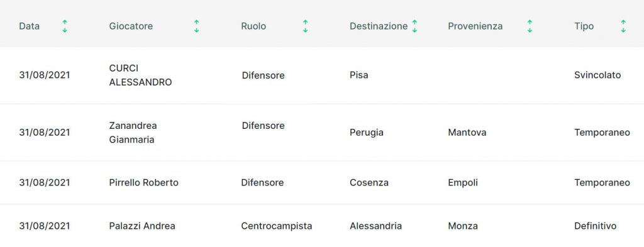644x247 pixels.
Task: Click origin team Empoli
Action: pos(463,183)
